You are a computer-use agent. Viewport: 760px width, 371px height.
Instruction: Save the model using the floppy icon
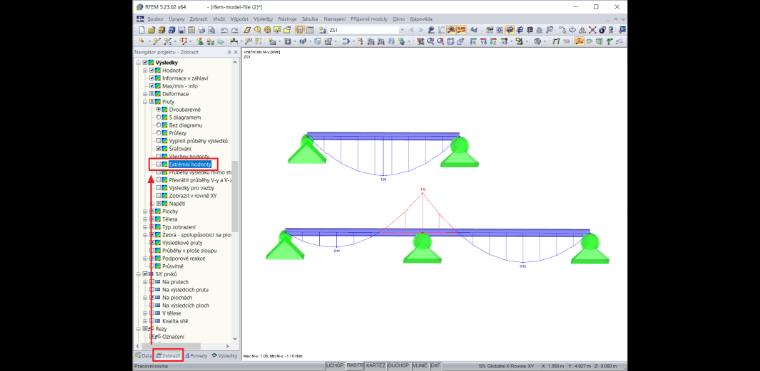tap(181, 30)
